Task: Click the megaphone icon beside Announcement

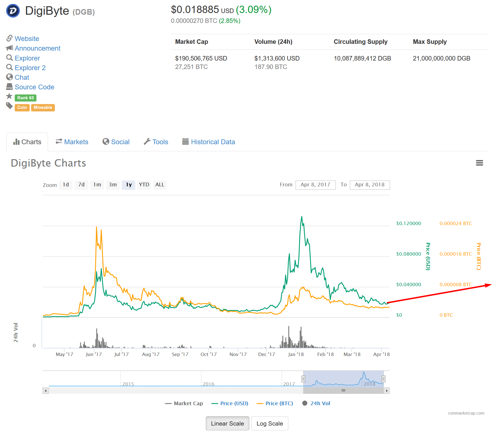Action: coord(10,48)
